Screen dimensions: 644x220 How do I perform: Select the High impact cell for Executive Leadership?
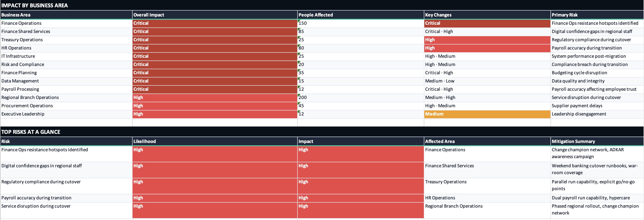215,114
